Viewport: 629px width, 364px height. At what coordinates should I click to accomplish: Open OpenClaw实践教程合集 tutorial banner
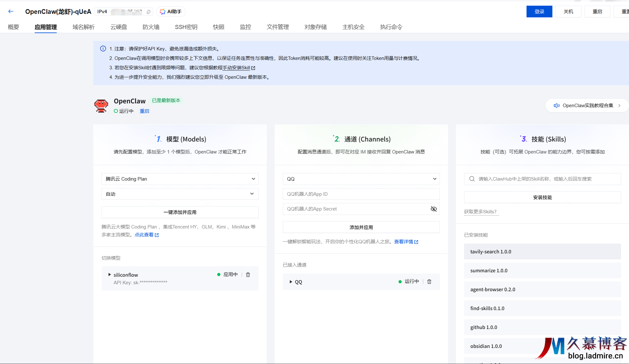coord(587,106)
